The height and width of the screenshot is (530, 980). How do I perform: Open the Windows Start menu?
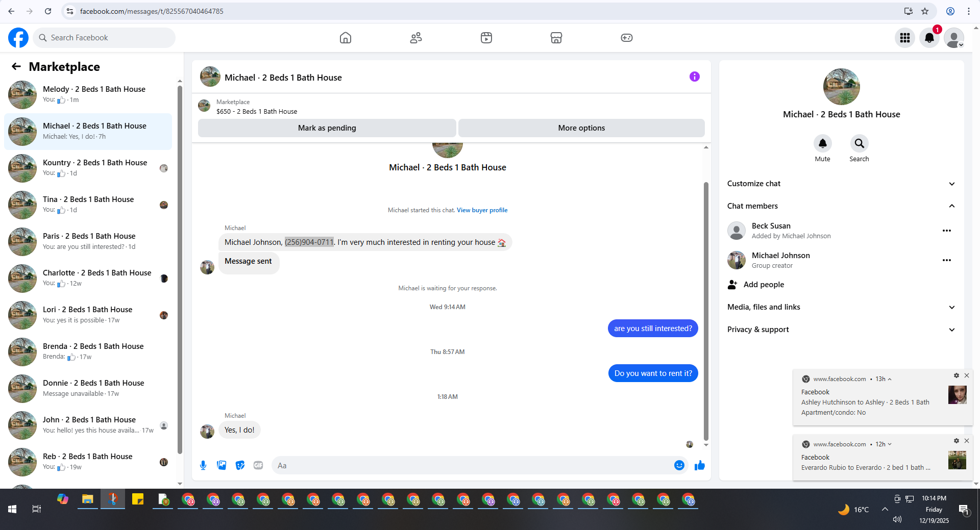pos(12,509)
